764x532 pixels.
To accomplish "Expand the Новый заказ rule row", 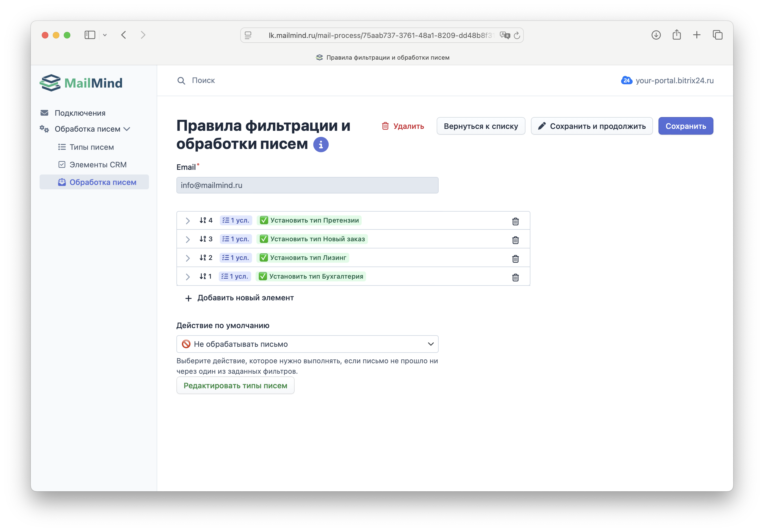I will (x=188, y=239).
